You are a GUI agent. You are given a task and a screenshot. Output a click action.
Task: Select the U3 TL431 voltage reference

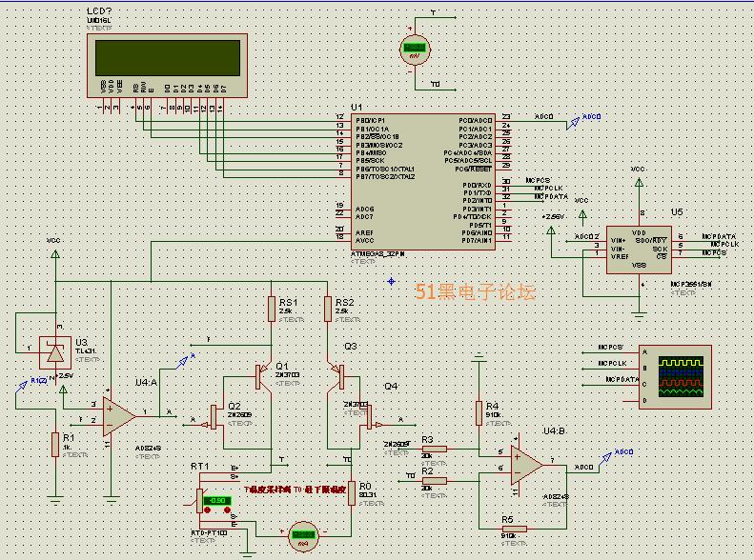click(x=55, y=353)
